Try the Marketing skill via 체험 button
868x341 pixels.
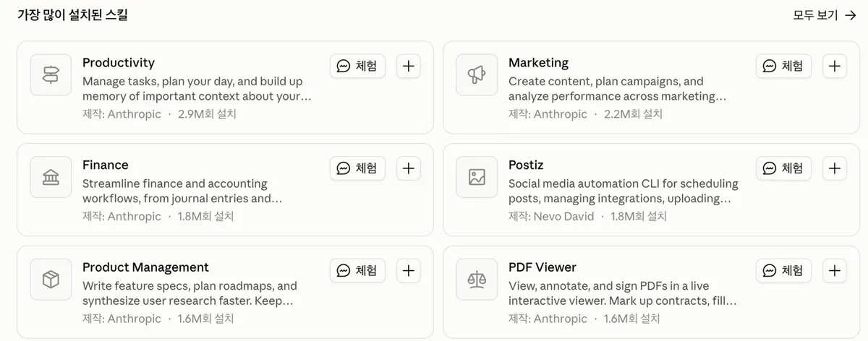pyautogui.click(x=783, y=66)
